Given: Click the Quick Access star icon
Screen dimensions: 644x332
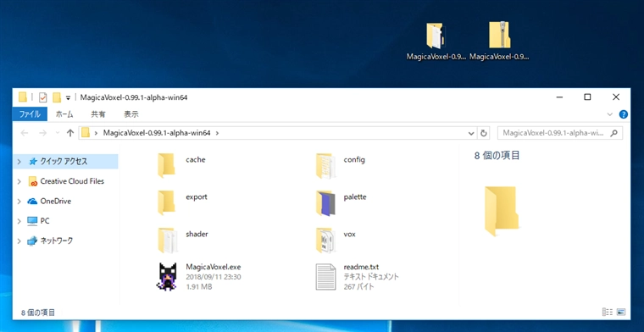Looking at the screenshot, I should (33, 162).
